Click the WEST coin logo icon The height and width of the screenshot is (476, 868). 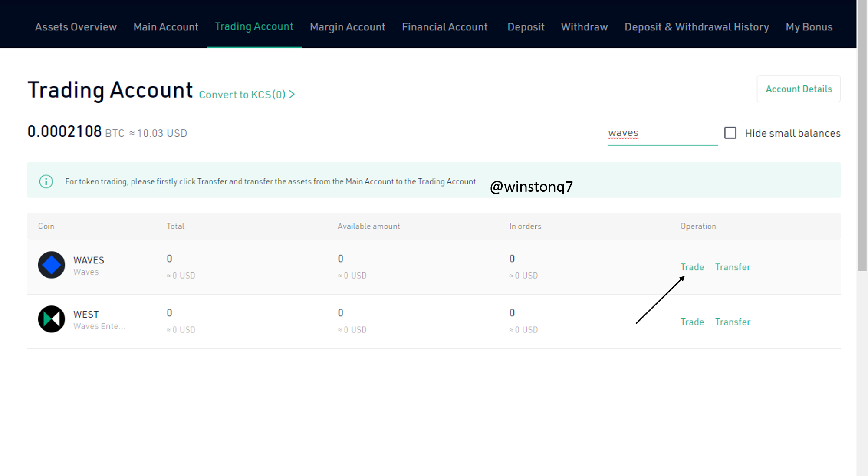point(51,319)
